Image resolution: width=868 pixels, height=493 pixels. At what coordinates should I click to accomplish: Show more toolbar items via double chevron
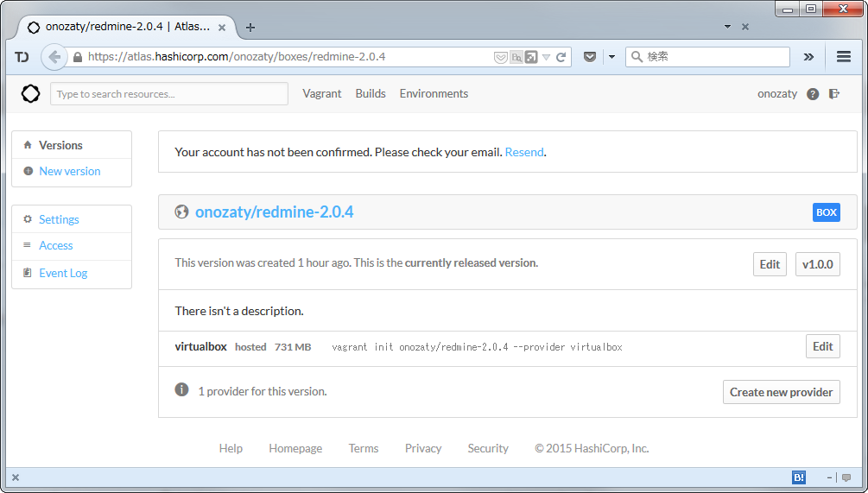click(808, 57)
